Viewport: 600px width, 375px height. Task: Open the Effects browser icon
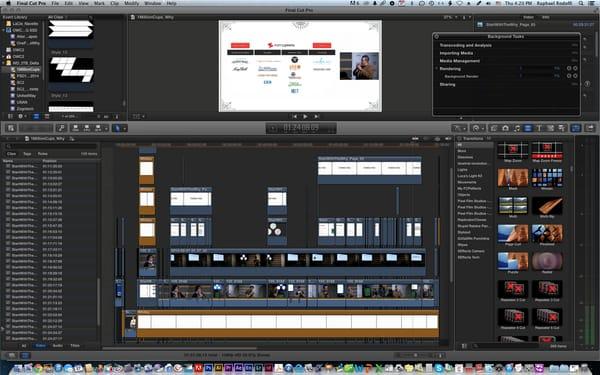point(494,128)
